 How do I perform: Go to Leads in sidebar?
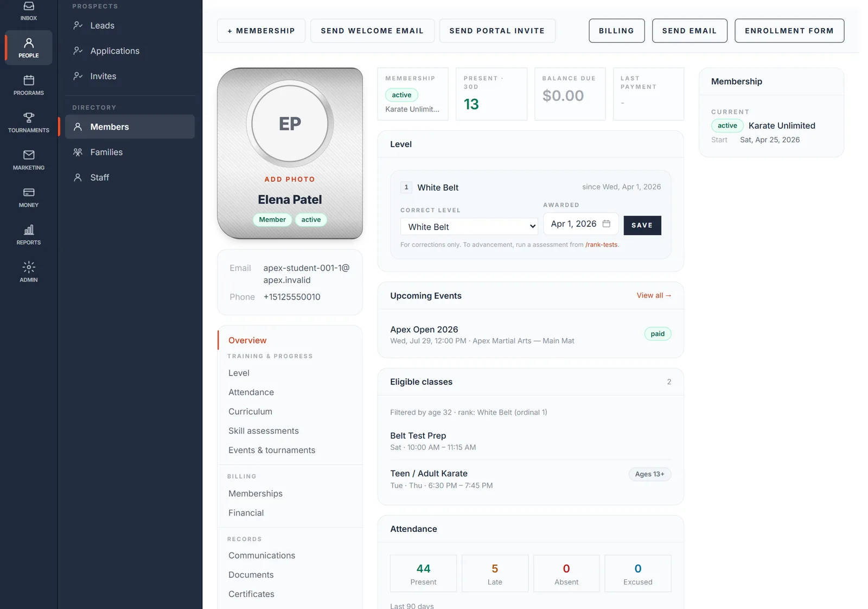[130, 25]
